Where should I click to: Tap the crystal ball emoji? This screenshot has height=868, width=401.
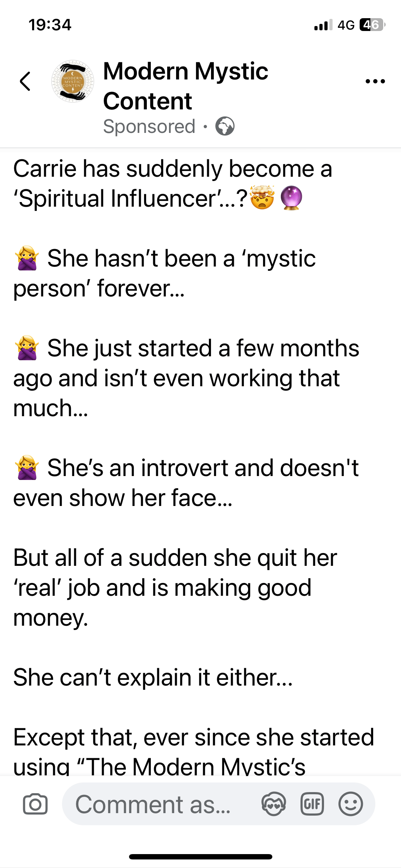292,198
